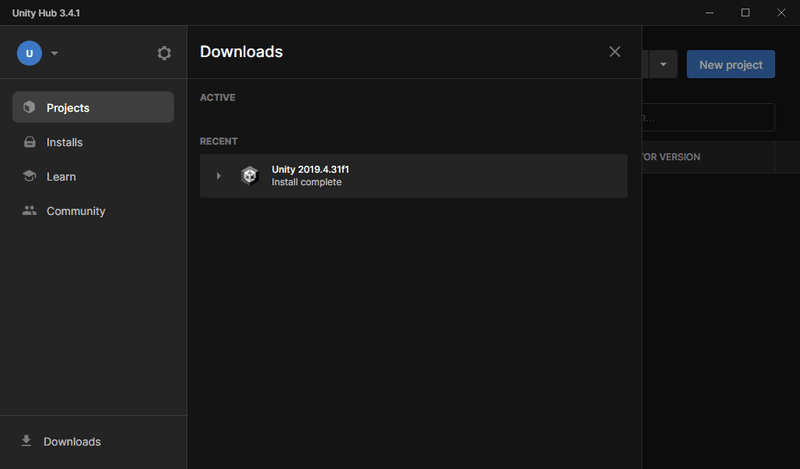Click the Unity editor cube icon
The width and height of the screenshot is (800, 469).
point(249,176)
